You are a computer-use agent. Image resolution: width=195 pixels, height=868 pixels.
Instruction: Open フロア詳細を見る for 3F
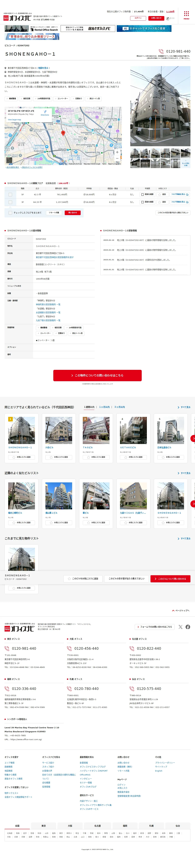click(x=180, y=202)
